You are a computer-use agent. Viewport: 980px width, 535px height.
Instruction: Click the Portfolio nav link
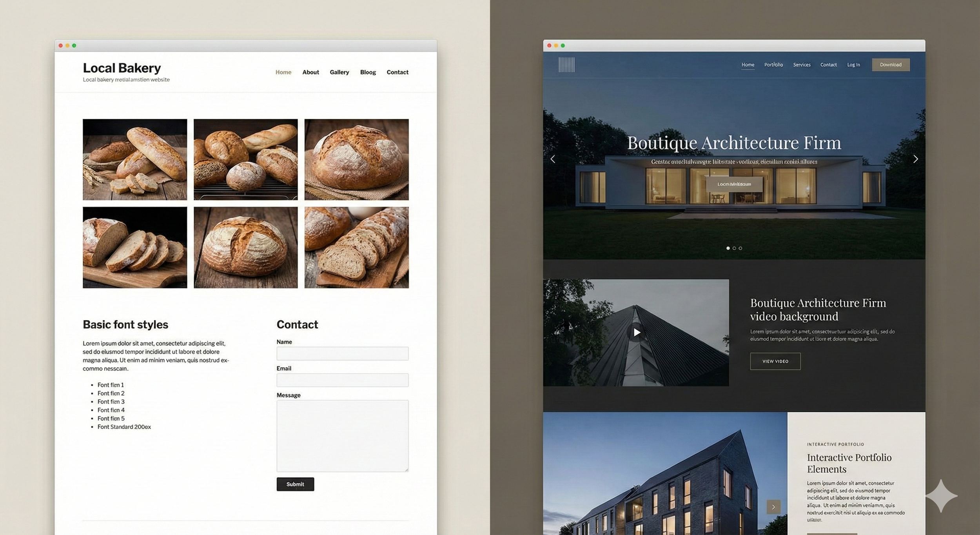click(x=773, y=65)
